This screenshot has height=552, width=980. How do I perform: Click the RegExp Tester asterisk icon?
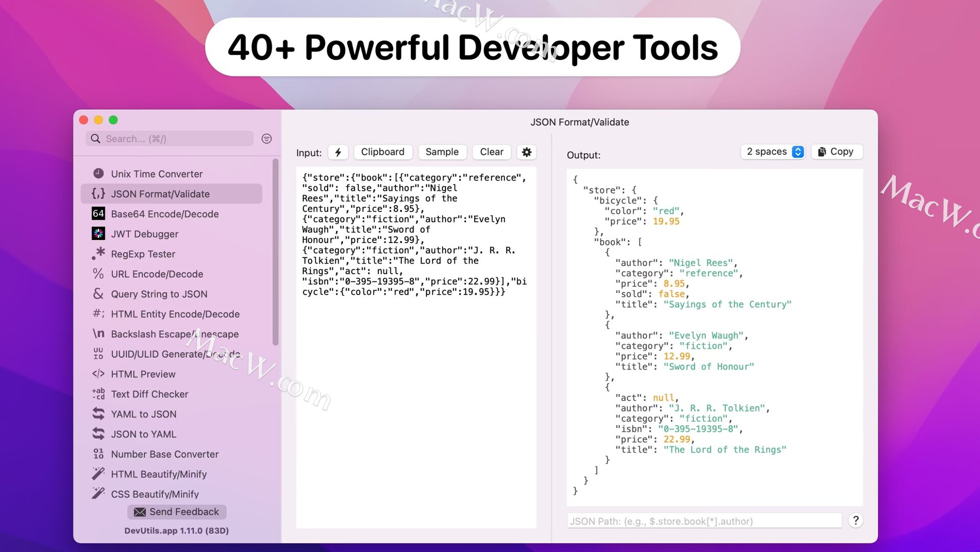(x=98, y=254)
